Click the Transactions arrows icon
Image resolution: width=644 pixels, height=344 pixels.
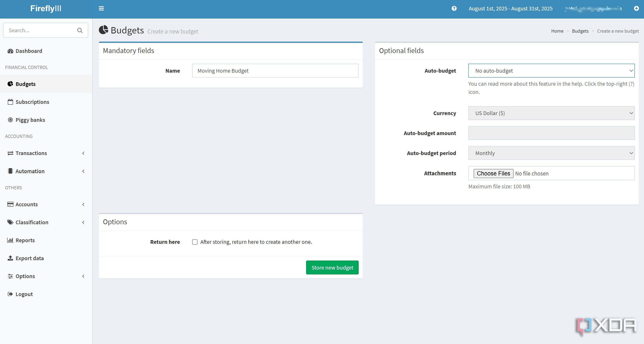coord(10,153)
